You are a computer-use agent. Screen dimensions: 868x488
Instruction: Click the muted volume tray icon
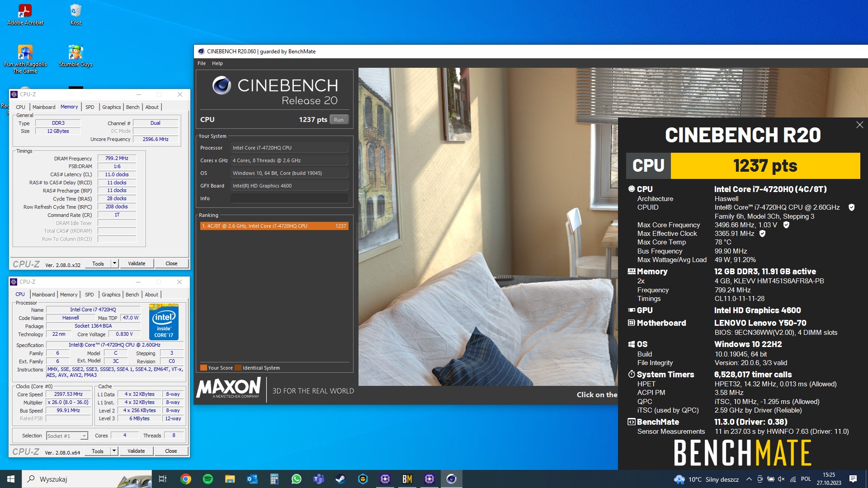[x=782, y=479]
